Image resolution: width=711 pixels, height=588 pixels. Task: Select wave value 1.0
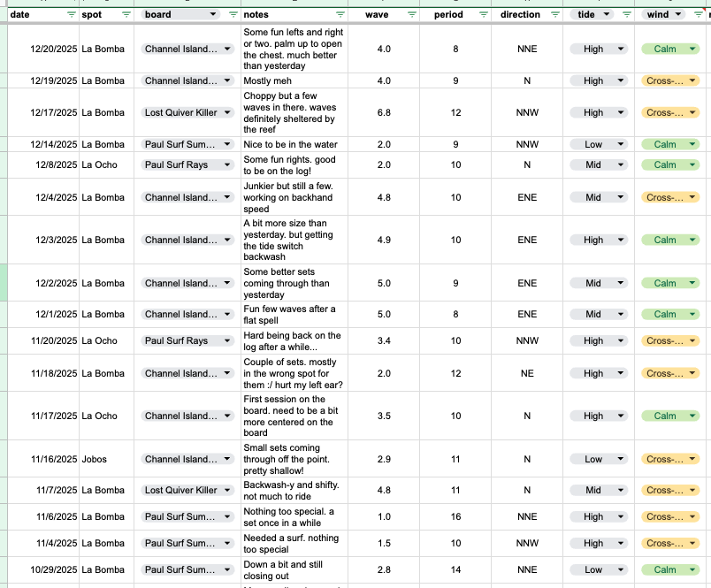click(x=384, y=516)
